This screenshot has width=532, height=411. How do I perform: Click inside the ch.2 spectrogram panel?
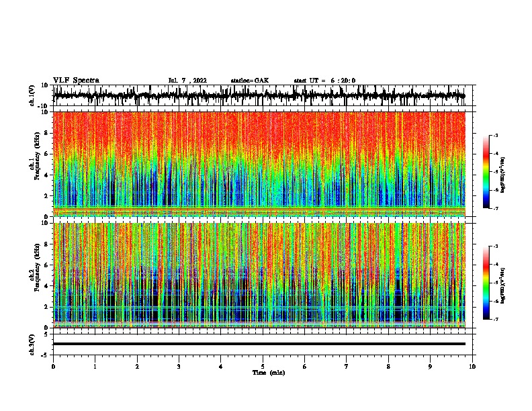pyautogui.click(x=259, y=275)
